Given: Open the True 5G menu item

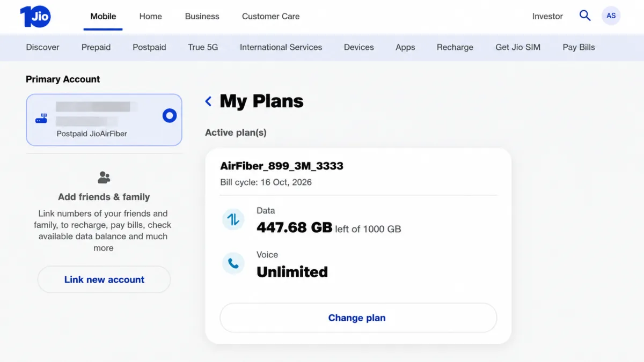Looking at the screenshot, I should [x=203, y=47].
